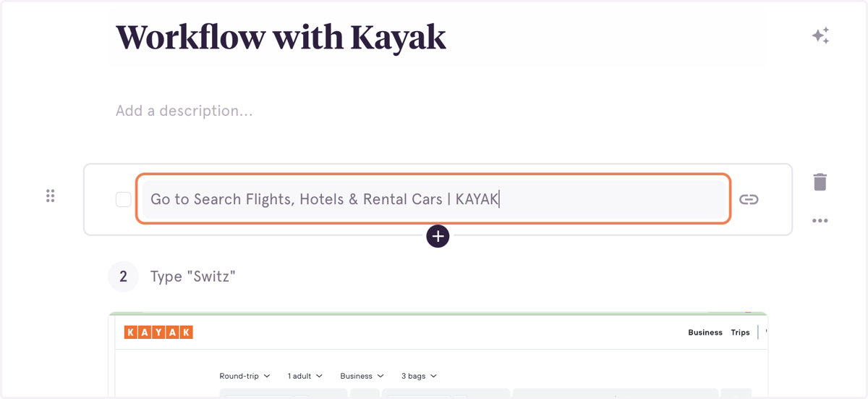868x399 pixels.
Task: Open the three-dot more options menu
Action: (820, 221)
